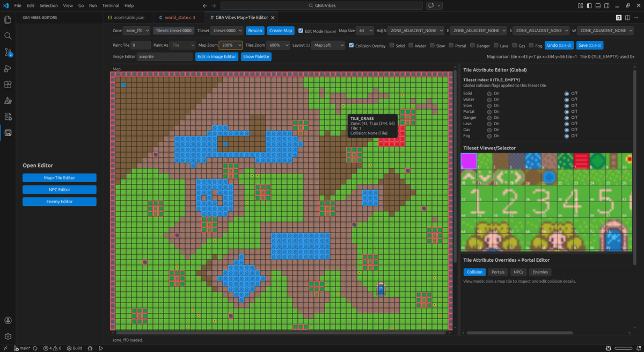This screenshot has width=644, height=352.
Task: Open editor More Actions ellipsis
Action: 636,17
